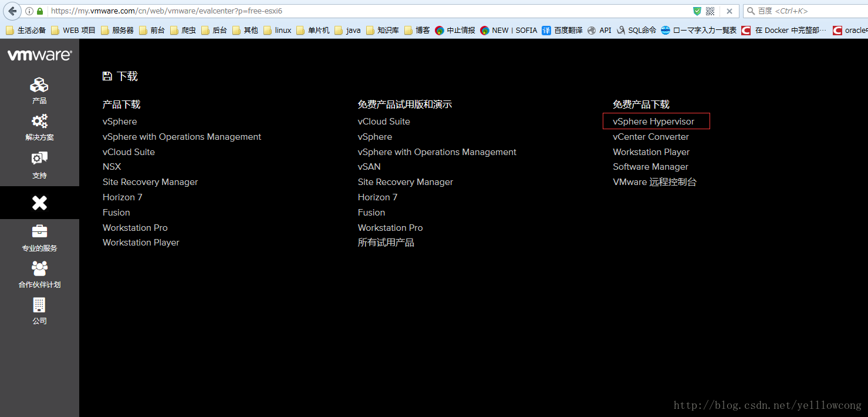868x417 pixels.
Task: Click Horizon 7 under 产品下载
Action: pyautogui.click(x=122, y=197)
